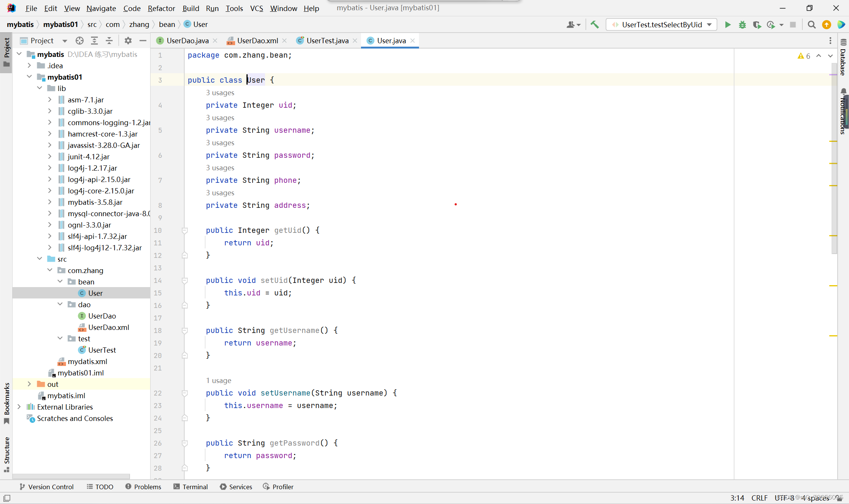The height and width of the screenshot is (504, 849).
Task: Open Search Everywhere magnifier icon
Action: pyautogui.click(x=811, y=25)
